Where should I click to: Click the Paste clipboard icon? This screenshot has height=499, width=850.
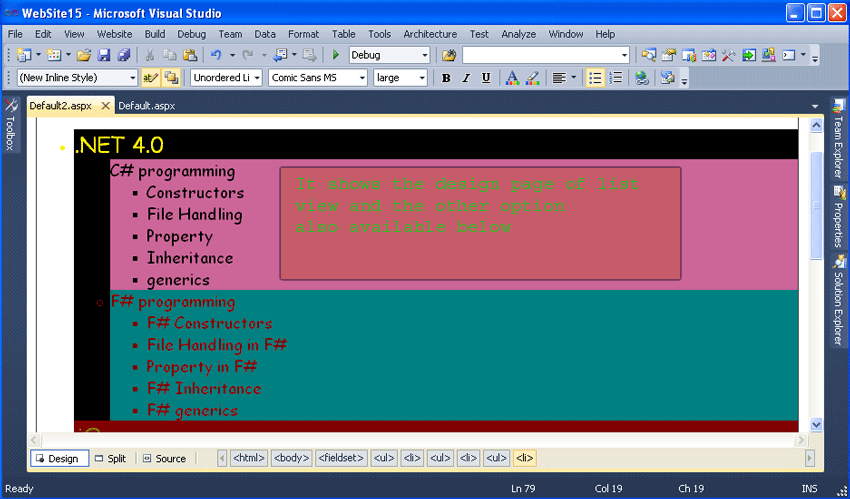coord(190,55)
